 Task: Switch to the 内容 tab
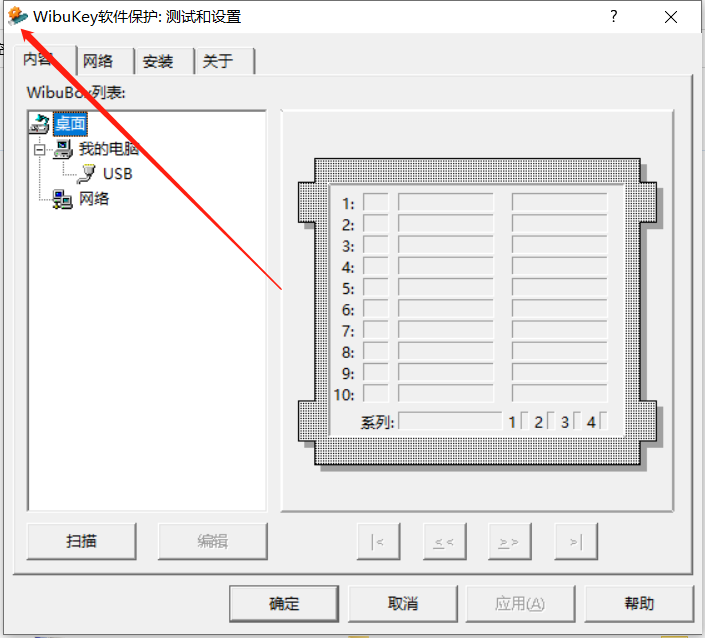click(x=45, y=59)
